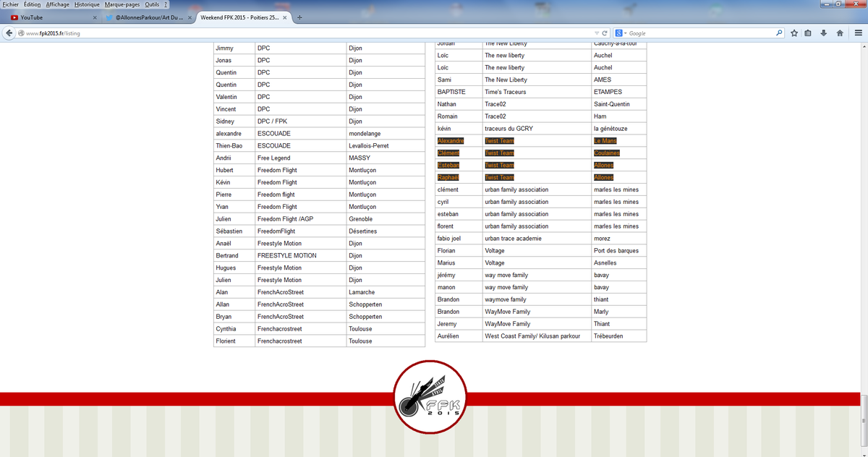868x457 pixels.
Task: Reload the page with the refresh icon
Action: (x=605, y=33)
